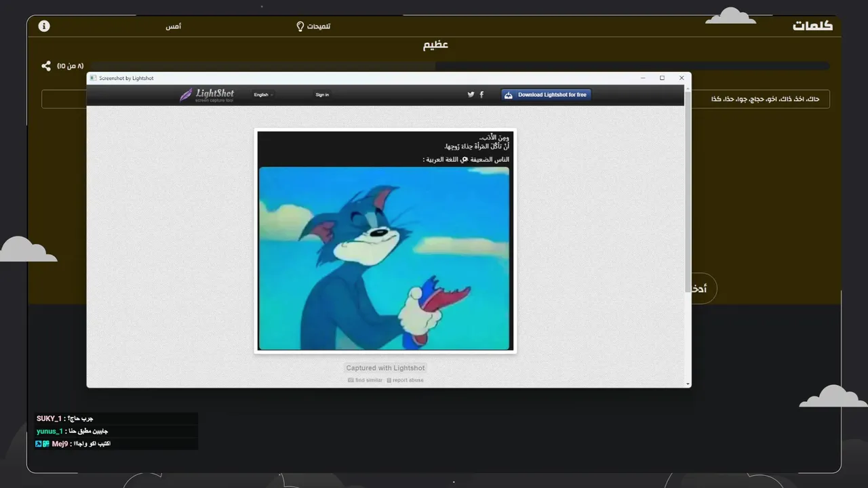The height and width of the screenshot is (488, 868).
Task: Click the Tom cat meme image
Action: [384, 258]
